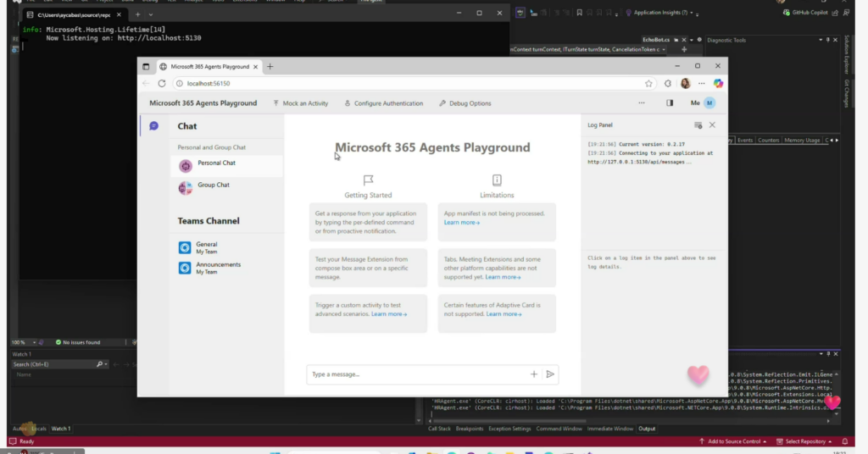The image size is (868, 454).
Task: Expand the 100 % zoom dropdown in editor
Action: pos(34,342)
